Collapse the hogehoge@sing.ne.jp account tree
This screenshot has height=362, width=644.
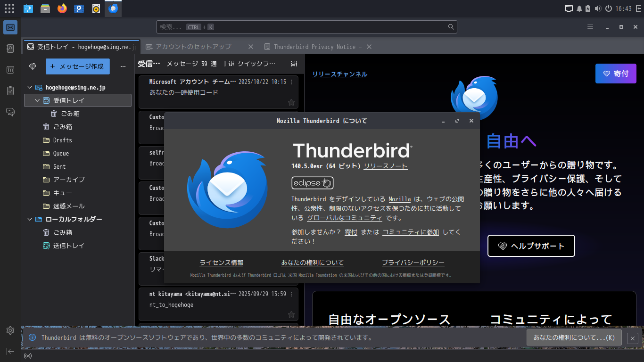(x=30, y=87)
